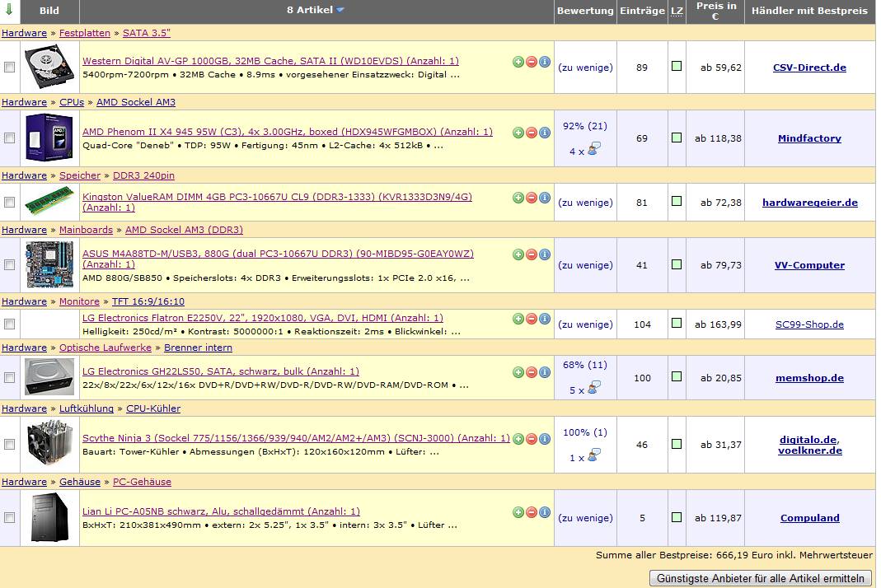Toggle LZ green box in Western Digital row

click(677, 66)
